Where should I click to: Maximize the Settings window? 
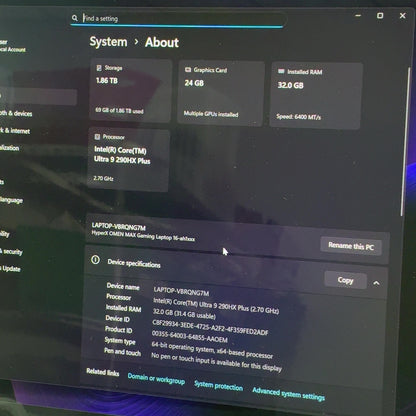[380, 15]
